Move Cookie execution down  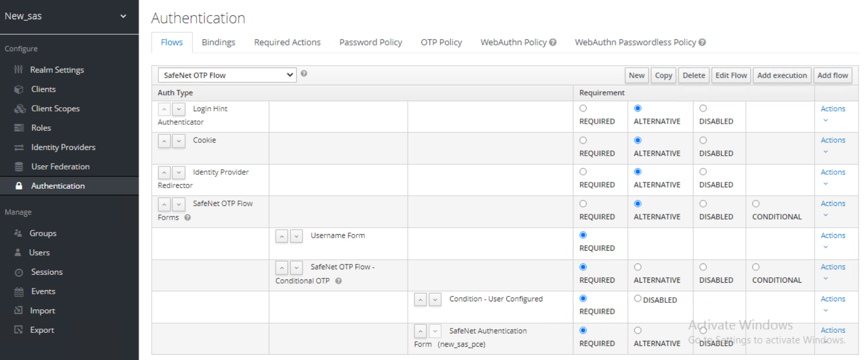point(179,141)
